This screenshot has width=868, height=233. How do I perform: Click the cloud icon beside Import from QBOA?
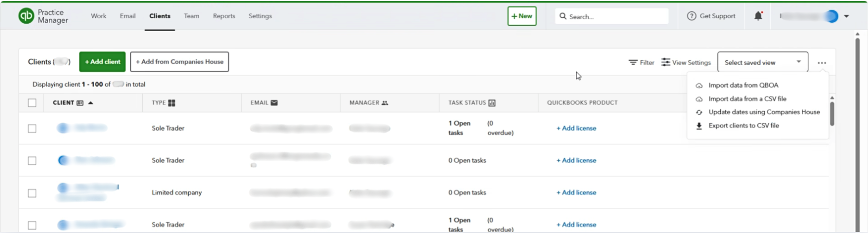pos(699,85)
